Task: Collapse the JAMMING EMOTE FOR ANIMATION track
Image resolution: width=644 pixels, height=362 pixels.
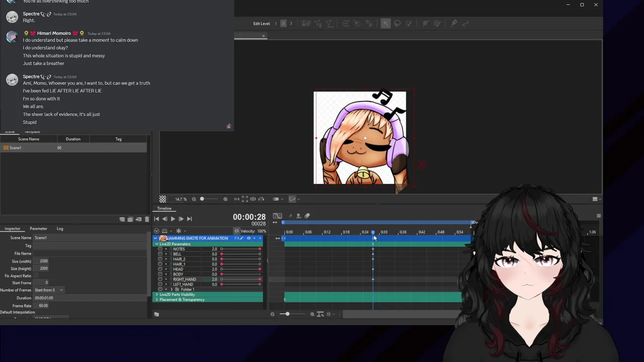Action: click(155, 238)
